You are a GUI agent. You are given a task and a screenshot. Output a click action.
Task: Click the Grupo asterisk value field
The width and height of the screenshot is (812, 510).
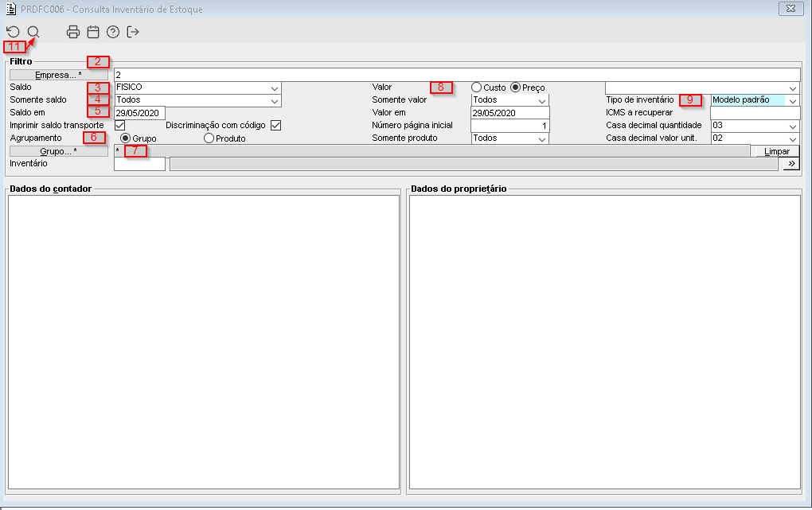(x=431, y=151)
